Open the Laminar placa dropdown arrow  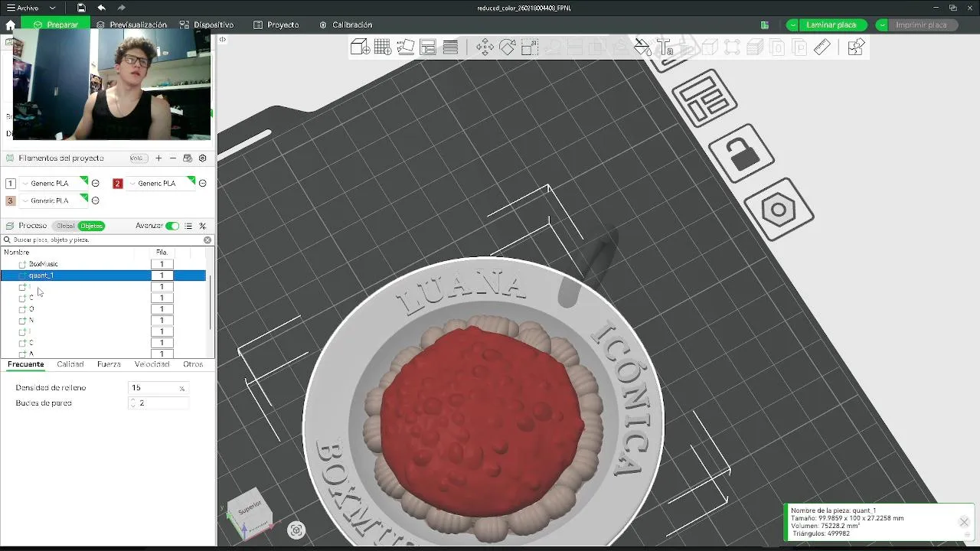pyautogui.click(x=793, y=24)
